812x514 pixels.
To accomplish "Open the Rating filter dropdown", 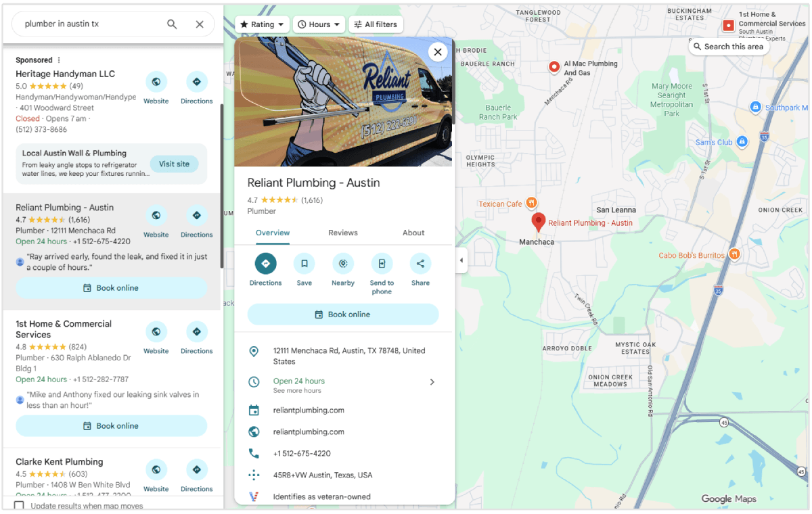I will pyautogui.click(x=263, y=24).
